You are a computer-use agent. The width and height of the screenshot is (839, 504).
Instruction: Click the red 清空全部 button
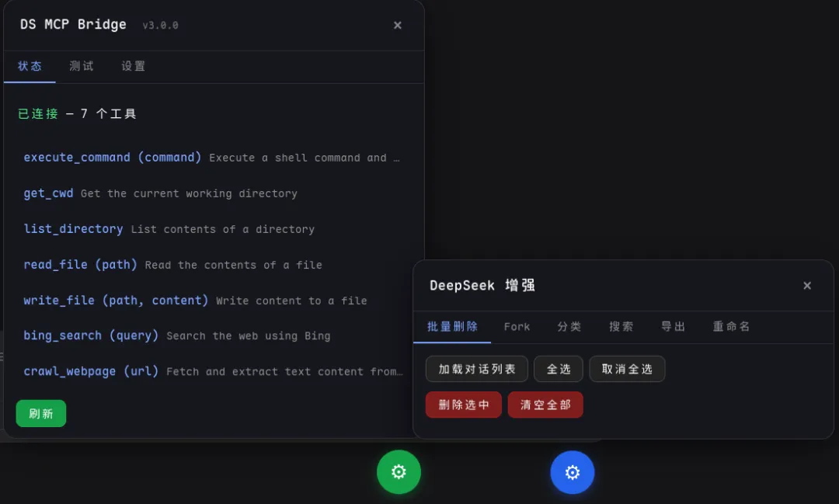[545, 405]
